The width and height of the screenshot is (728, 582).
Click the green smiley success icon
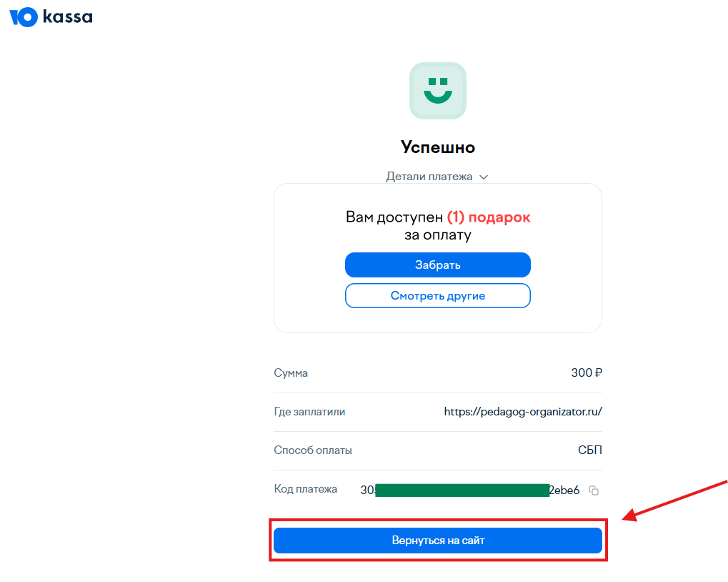tap(438, 91)
